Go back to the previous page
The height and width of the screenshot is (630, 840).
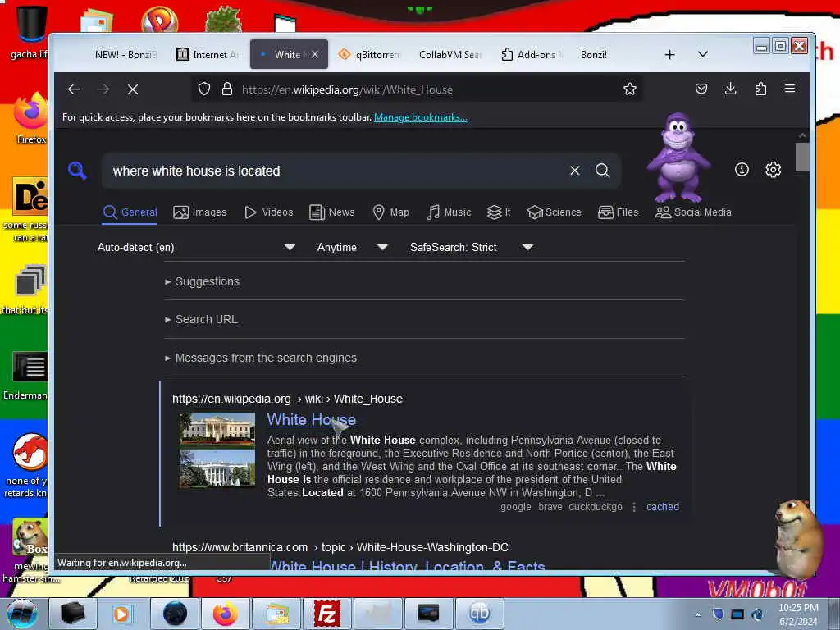74,89
